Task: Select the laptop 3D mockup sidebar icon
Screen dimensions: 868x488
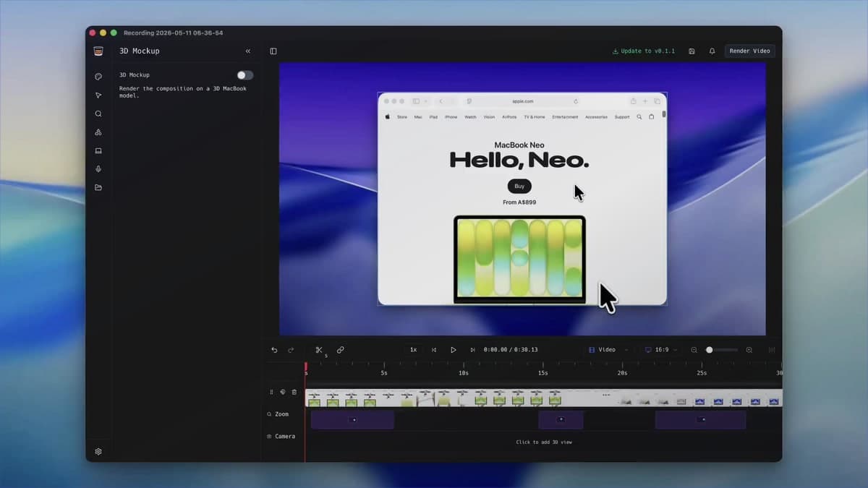Action: coord(98,151)
